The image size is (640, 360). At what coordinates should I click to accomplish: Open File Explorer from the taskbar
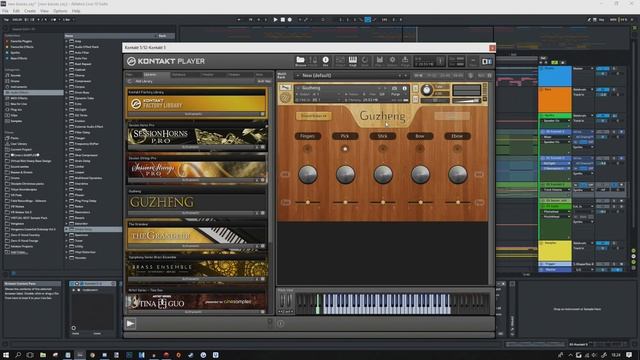42,355
